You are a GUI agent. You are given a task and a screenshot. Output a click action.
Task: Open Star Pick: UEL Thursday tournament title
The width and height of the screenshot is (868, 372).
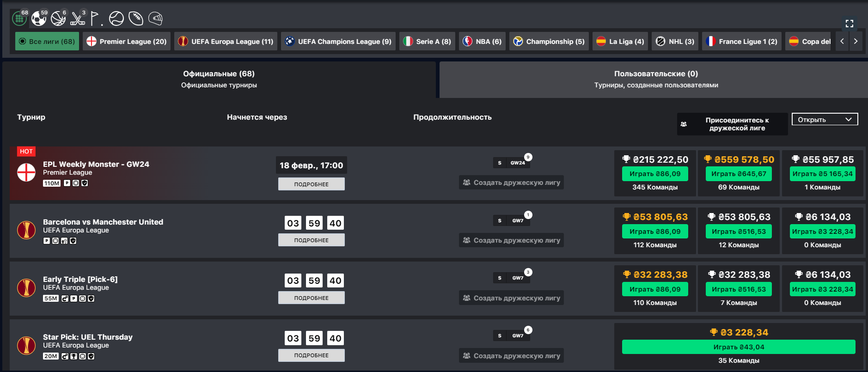(x=88, y=337)
